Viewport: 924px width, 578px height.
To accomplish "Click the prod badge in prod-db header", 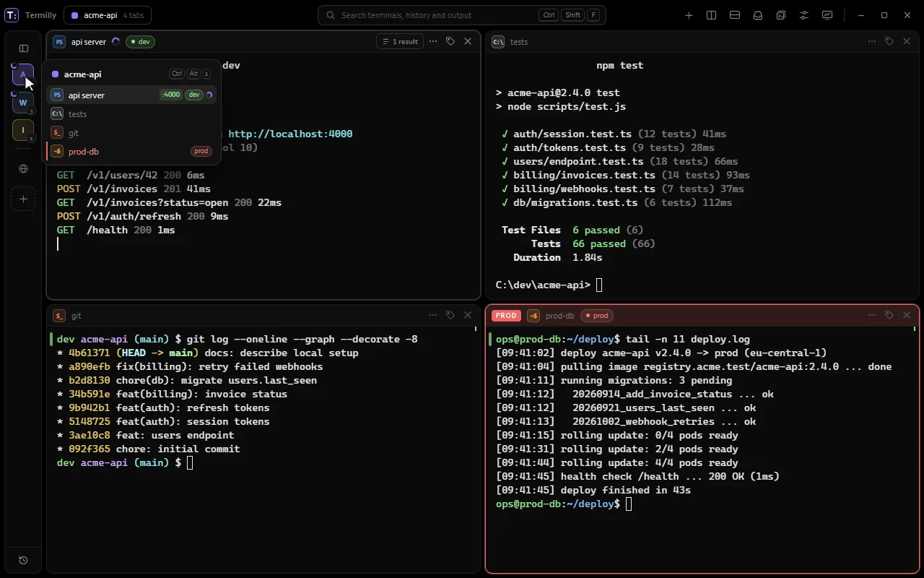I will [597, 316].
